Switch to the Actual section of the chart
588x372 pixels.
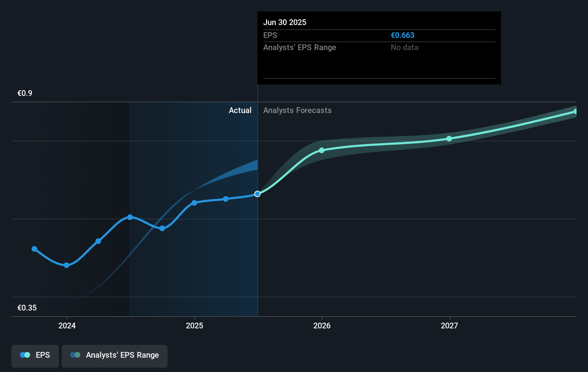pos(240,110)
